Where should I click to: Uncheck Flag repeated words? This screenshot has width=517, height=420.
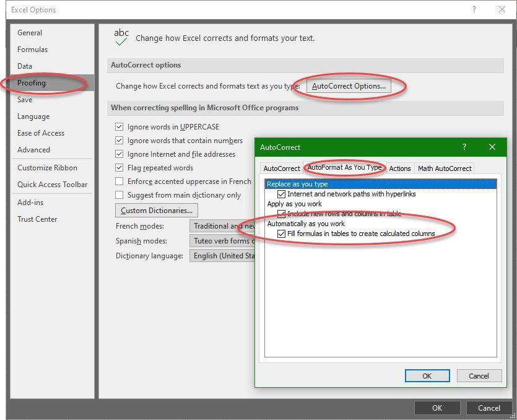pos(119,168)
